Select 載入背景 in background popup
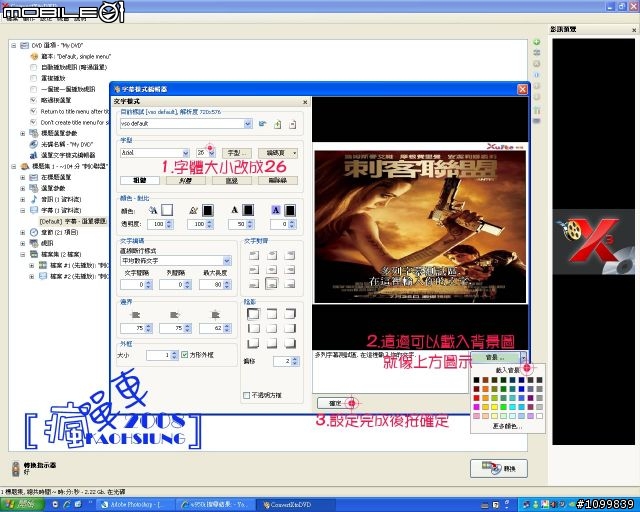640x512 pixels. [508, 370]
